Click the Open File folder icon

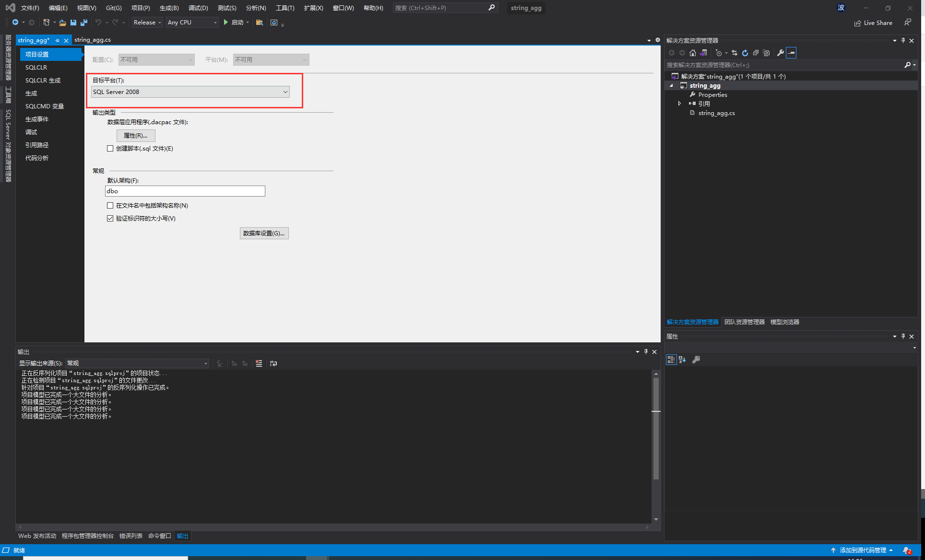pyautogui.click(x=62, y=23)
